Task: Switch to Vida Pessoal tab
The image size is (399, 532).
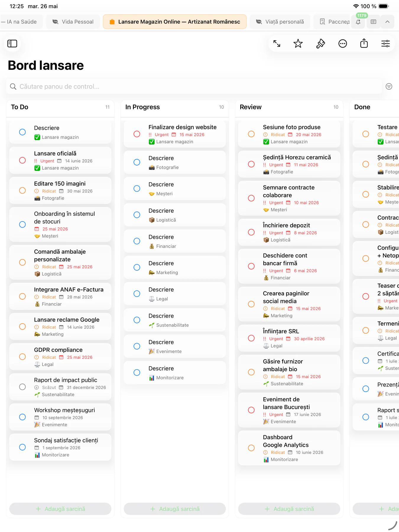Action: pyautogui.click(x=73, y=22)
